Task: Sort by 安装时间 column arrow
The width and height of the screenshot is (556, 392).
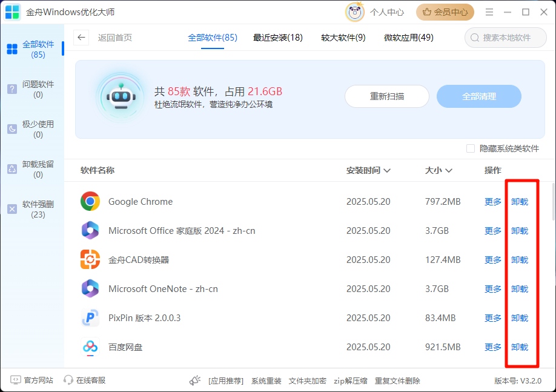Action: [387, 171]
